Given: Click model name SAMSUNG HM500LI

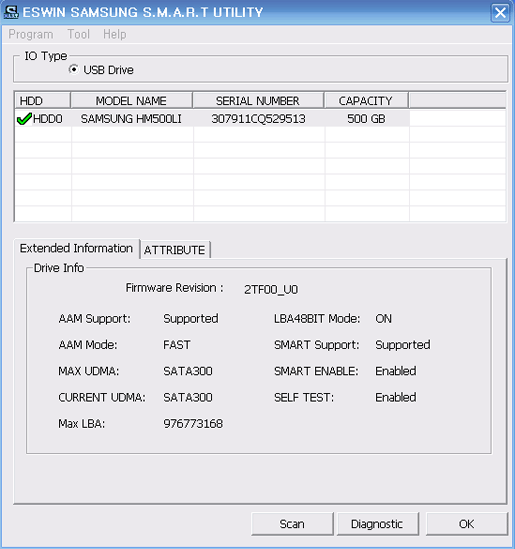Looking at the screenshot, I should coord(131,119).
